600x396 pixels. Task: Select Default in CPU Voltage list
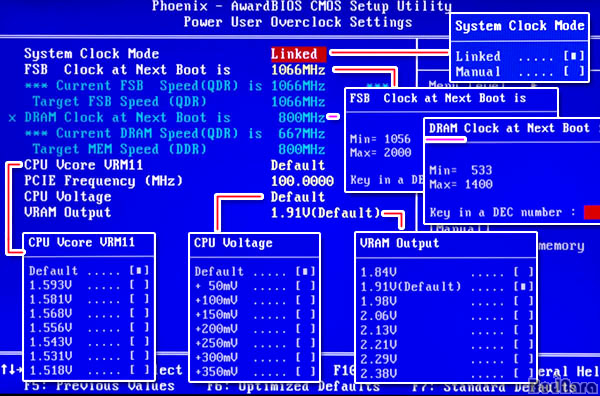255,272
